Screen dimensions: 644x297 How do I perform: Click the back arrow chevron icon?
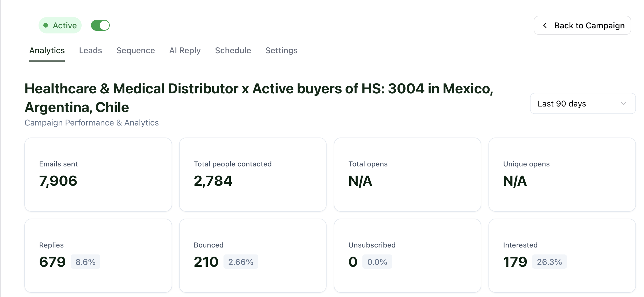[x=545, y=25]
